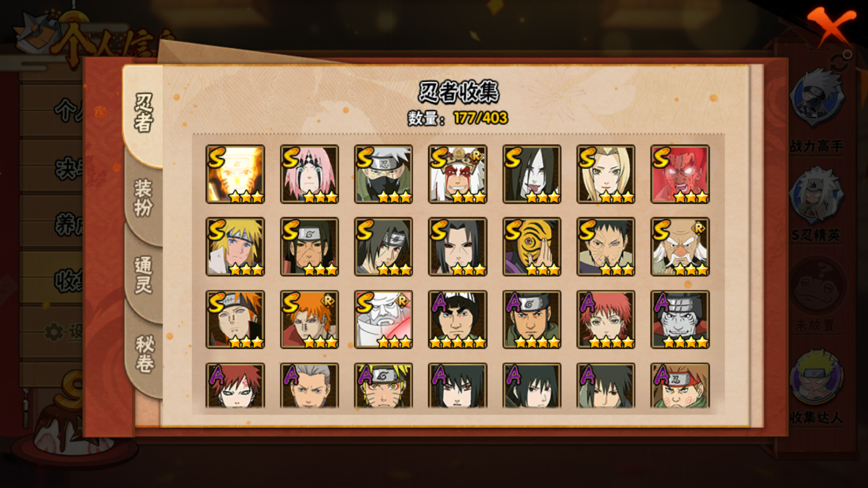
Task: Pick the red-haired Sasori A ninja card
Action: point(606,319)
